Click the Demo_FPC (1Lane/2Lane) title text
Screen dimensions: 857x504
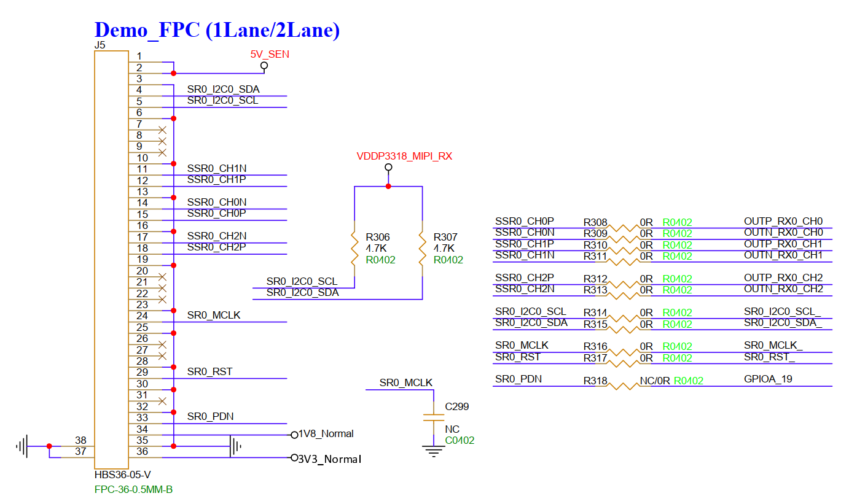pyautogui.click(x=216, y=29)
